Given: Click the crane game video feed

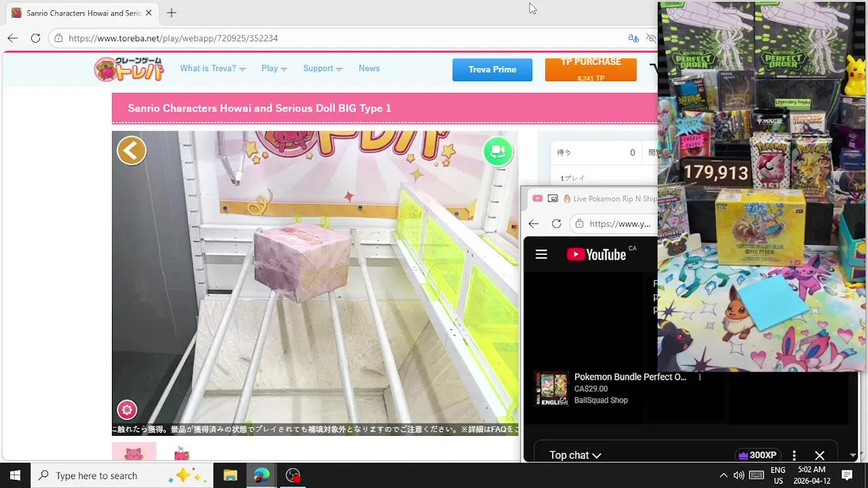Looking at the screenshot, I should point(315,283).
